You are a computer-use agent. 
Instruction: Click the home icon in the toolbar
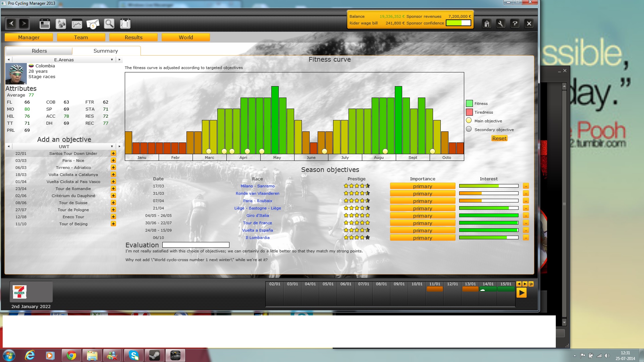coord(487,24)
